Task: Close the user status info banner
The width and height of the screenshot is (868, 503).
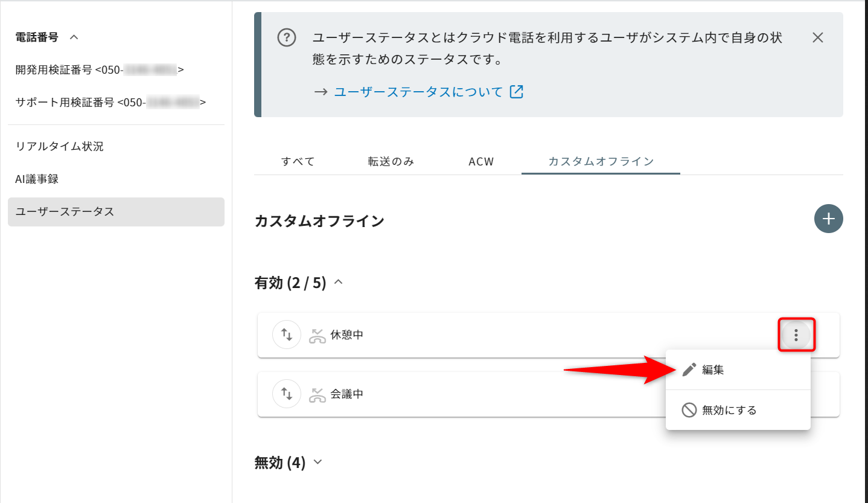Action: (817, 37)
